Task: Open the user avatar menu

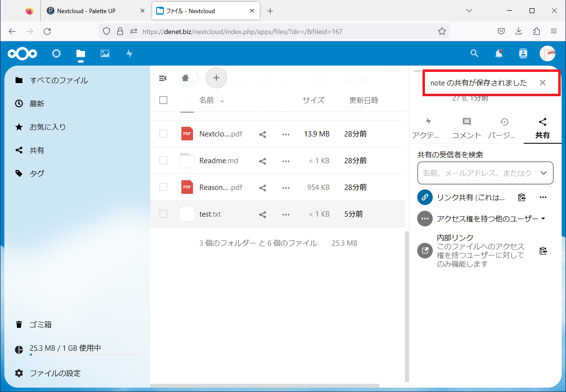Action: [547, 54]
